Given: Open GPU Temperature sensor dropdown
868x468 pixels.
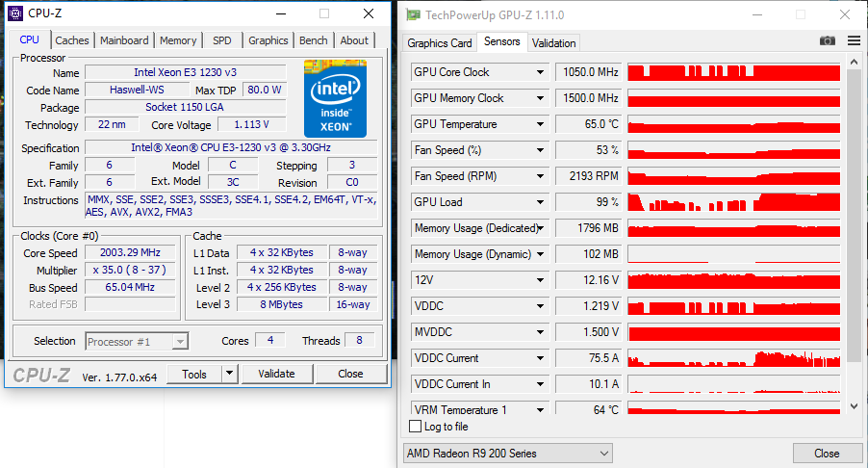Looking at the screenshot, I should (x=540, y=124).
